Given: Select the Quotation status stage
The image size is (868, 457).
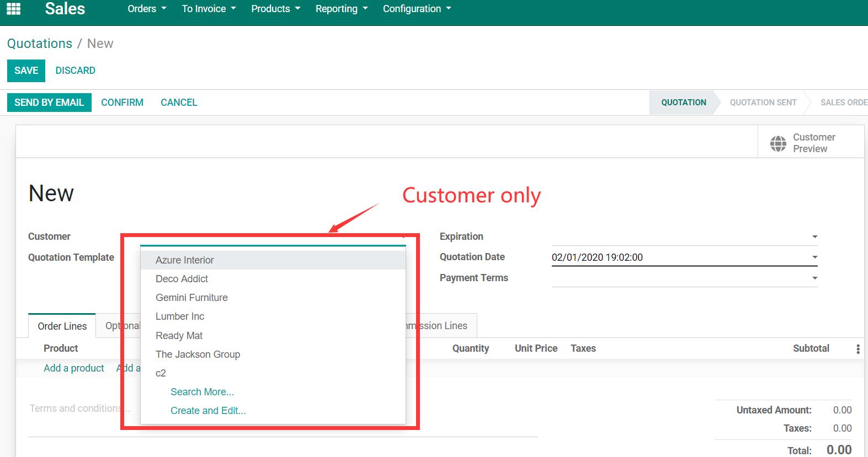Looking at the screenshot, I should coord(684,103).
